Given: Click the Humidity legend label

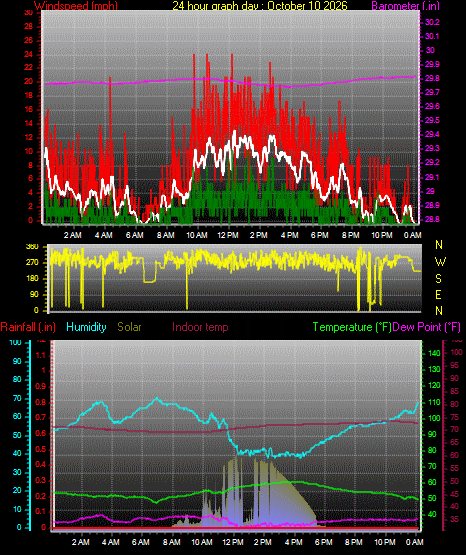Looking at the screenshot, I should tap(86, 327).
